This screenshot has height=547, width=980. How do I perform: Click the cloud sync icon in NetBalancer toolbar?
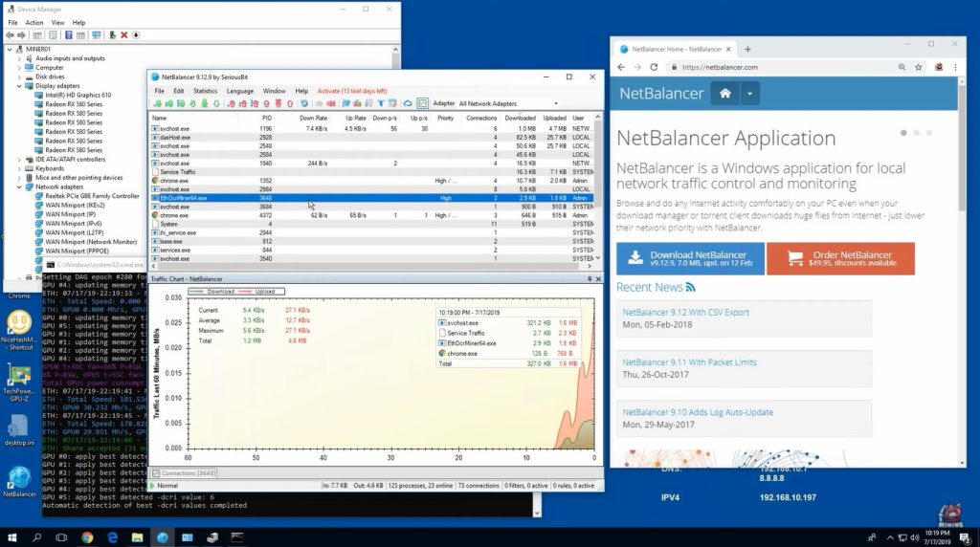point(407,103)
